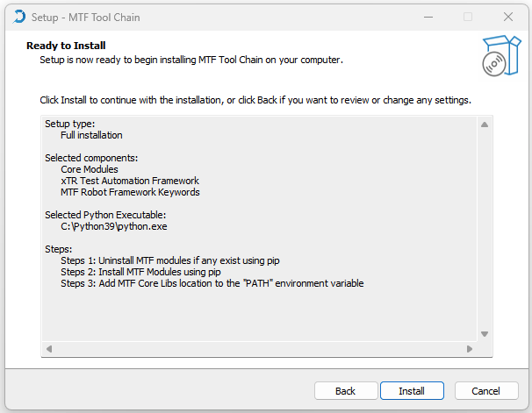
Task: Click the 'Full installation' setup type text
Action: point(91,135)
